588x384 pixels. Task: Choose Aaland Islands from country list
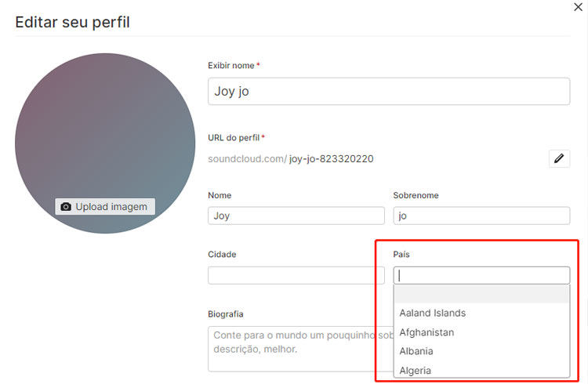pos(433,313)
